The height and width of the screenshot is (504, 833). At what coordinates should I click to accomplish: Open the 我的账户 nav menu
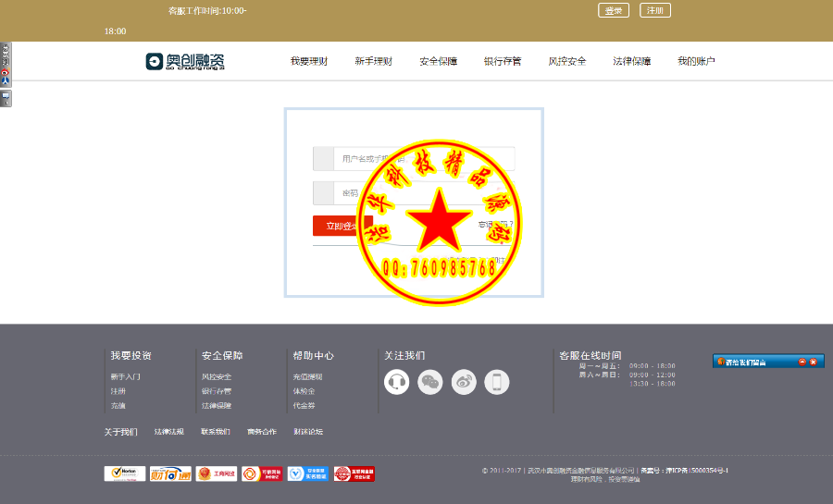point(696,62)
